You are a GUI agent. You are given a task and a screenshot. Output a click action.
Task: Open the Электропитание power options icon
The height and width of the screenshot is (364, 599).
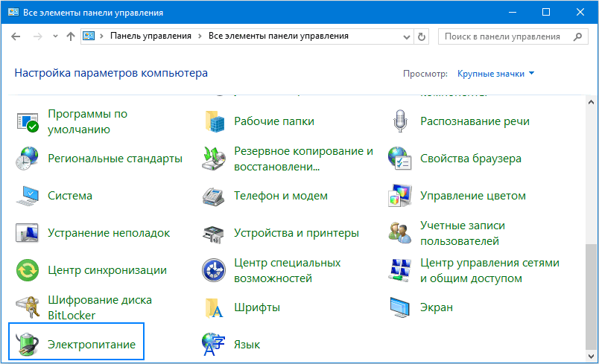pyautogui.click(x=28, y=345)
